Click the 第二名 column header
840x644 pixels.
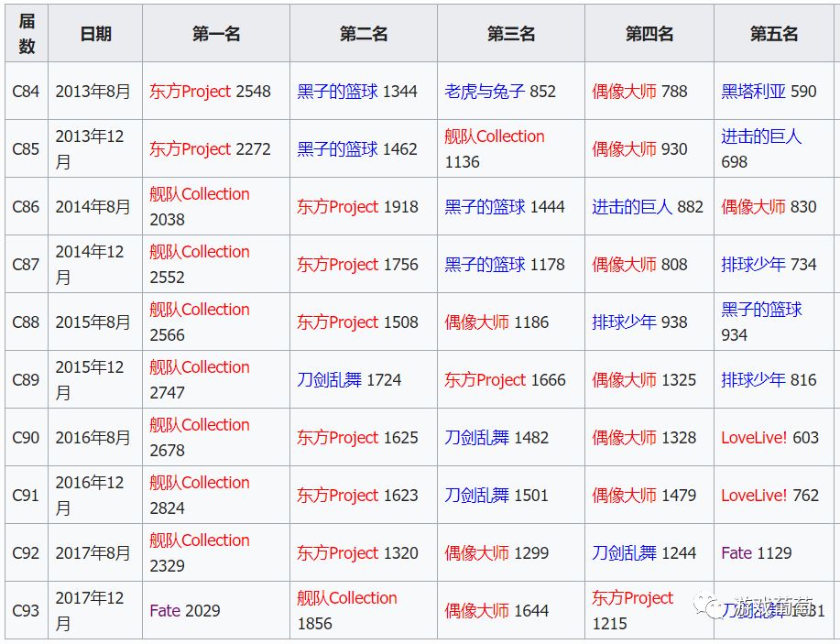364,34
